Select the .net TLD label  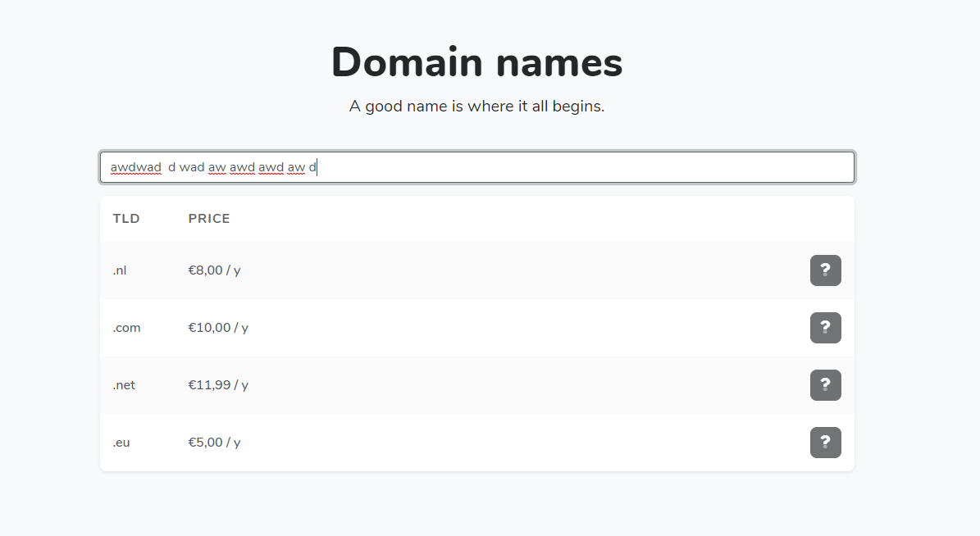pos(124,385)
